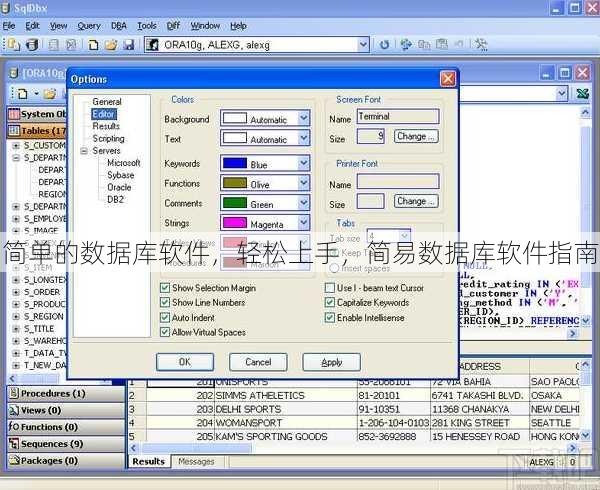Click the green Comments color swatch
Image resolution: width=600 pixels, height=490 pixels.
coord(235,203)
